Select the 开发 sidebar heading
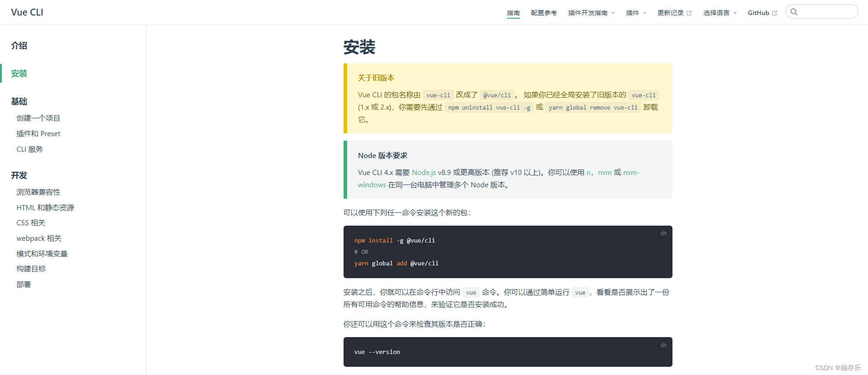This screenshot has width=868, height=375. (x=19, y=175)
